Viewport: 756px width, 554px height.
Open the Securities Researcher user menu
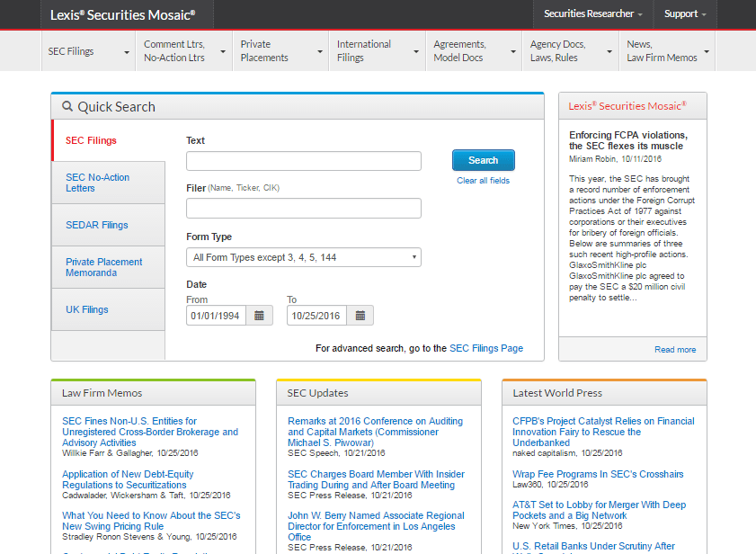pyautogui.click(x=593, y=14)
